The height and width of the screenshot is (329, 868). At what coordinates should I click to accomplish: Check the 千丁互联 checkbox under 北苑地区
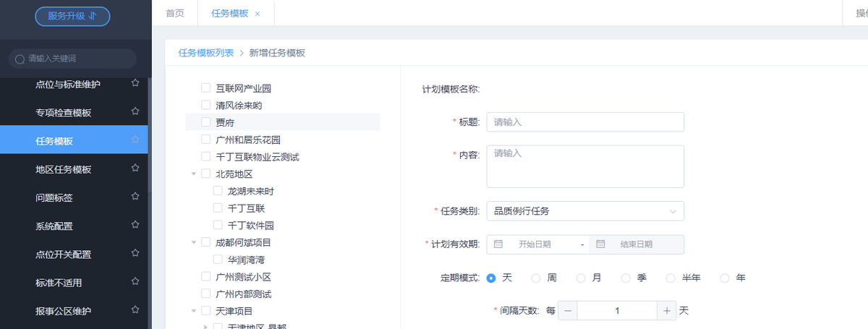coord(218,208)
